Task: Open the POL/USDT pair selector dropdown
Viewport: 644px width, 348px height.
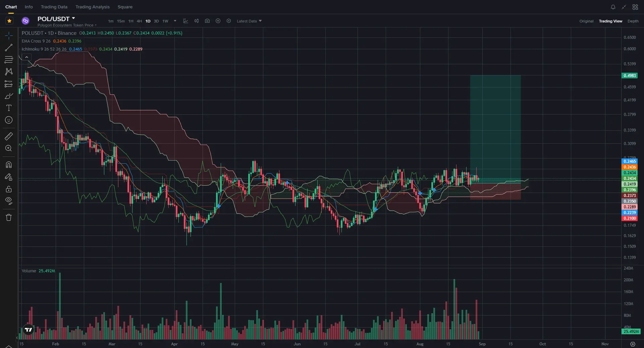Action: 56,19
